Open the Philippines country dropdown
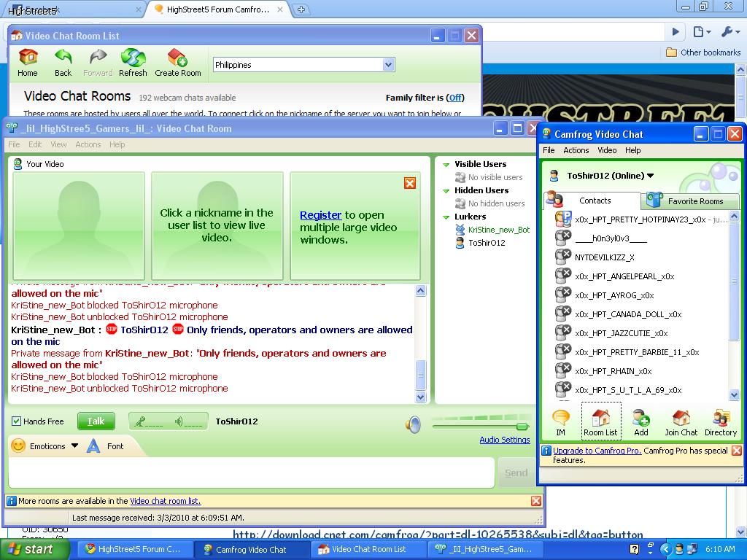This screenshot has height=560, width=747. [x=389, y=65]
